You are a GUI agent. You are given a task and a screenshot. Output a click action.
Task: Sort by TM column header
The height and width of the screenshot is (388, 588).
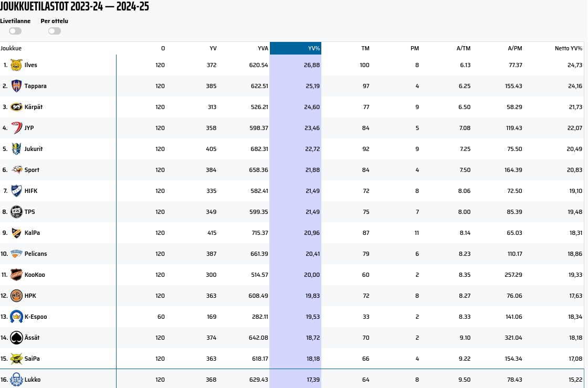click(x=365, y=48)
